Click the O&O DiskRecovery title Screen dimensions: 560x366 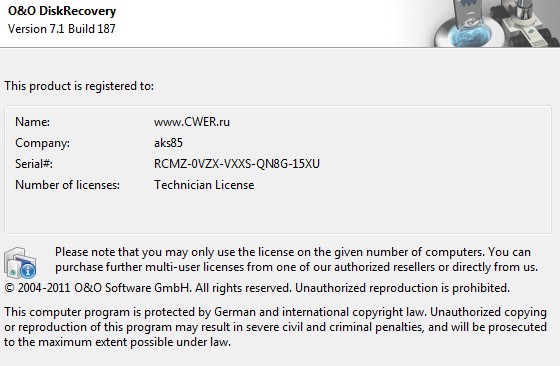coord(62,11)
